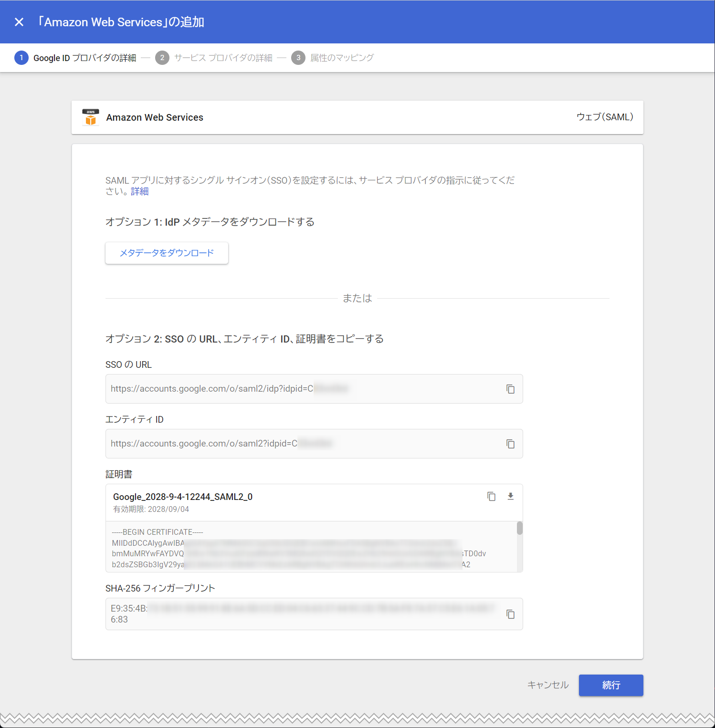This screenshot has width=715, height=728.
Task: Click the オプション 1 heading
Action: click(210, 222)
